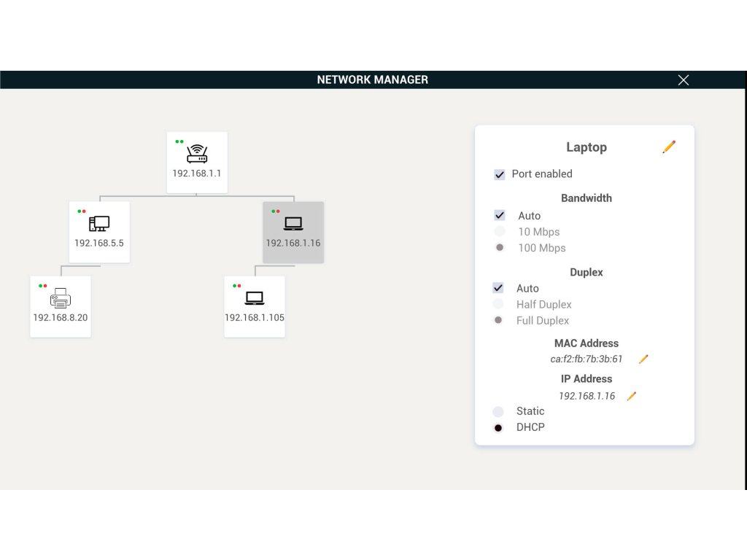Toggle the Bandwidth Auto checkbox

pos(500,216)
